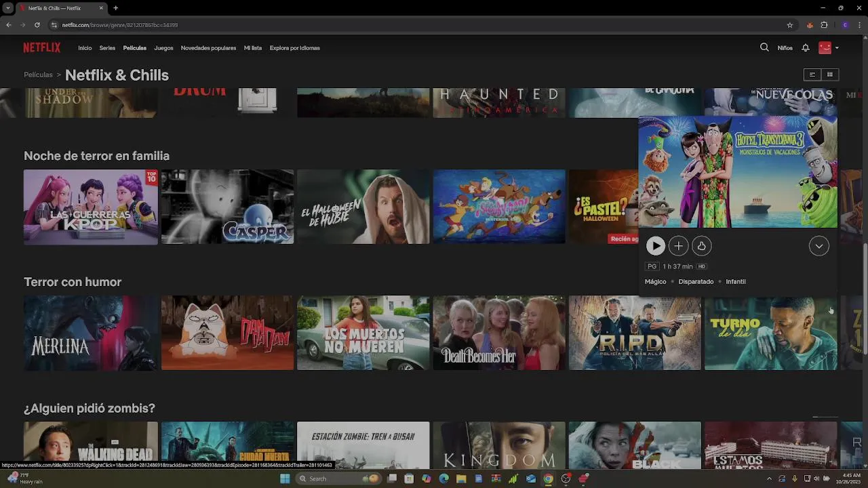The height and width of the screenshot is (488, 868).
Task: Open the Windows Start menu
Action: coord(285,479)
